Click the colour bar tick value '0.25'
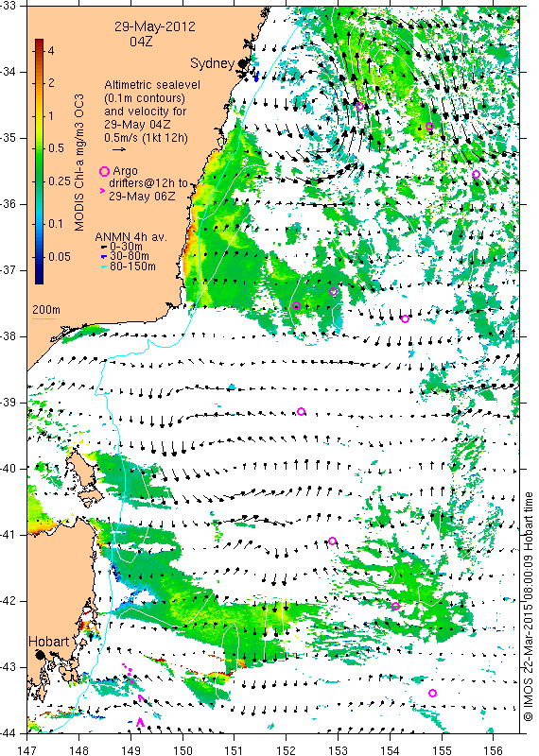The height and width of the screenshot is (756, 539). [x=60, y=180]
